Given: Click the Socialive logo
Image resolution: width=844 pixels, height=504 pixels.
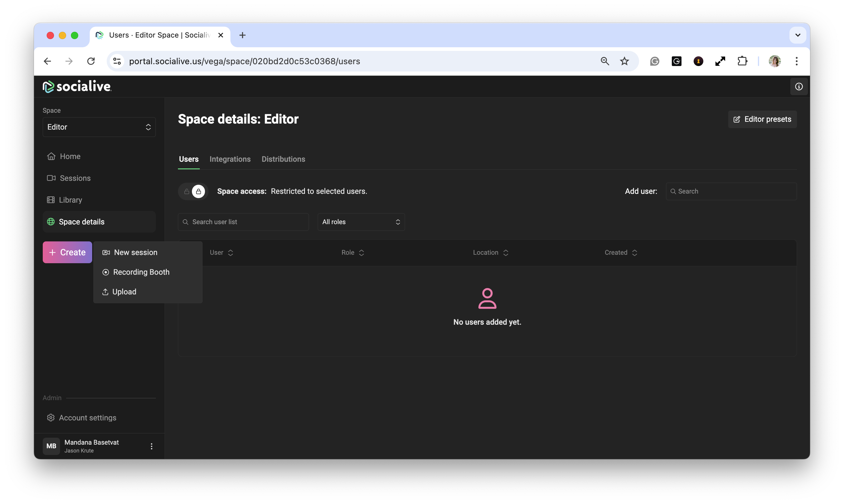Looking at the screenshot, I should [x=77, y=87].
